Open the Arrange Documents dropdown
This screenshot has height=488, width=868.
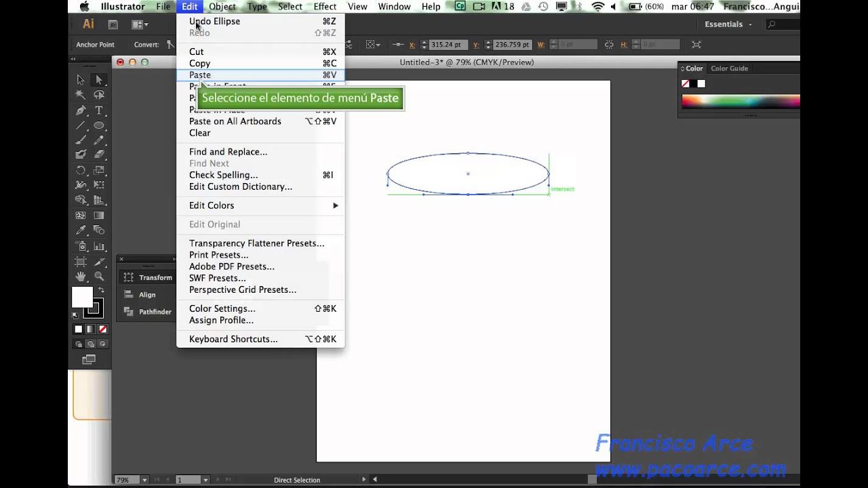[140, 24]
